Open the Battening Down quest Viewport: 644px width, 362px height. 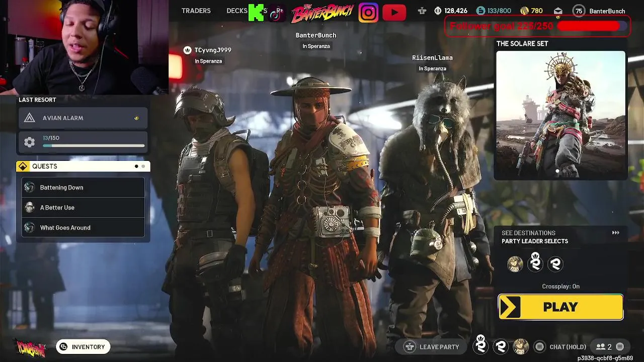[83, 188]
